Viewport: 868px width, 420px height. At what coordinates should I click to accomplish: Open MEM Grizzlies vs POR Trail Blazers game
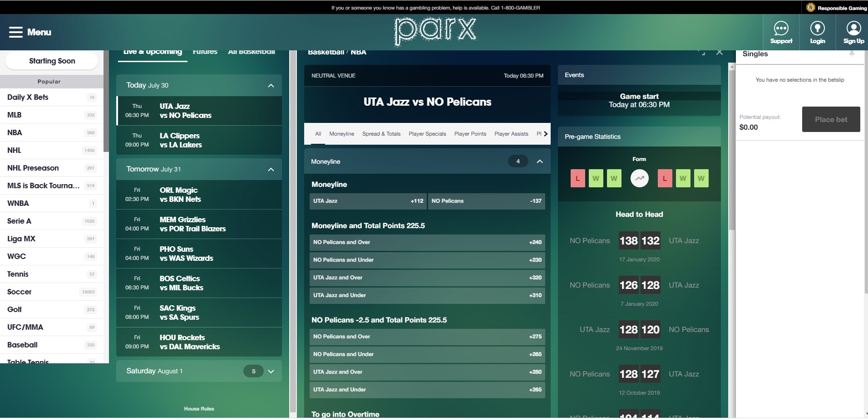click(x=199, y=224)
